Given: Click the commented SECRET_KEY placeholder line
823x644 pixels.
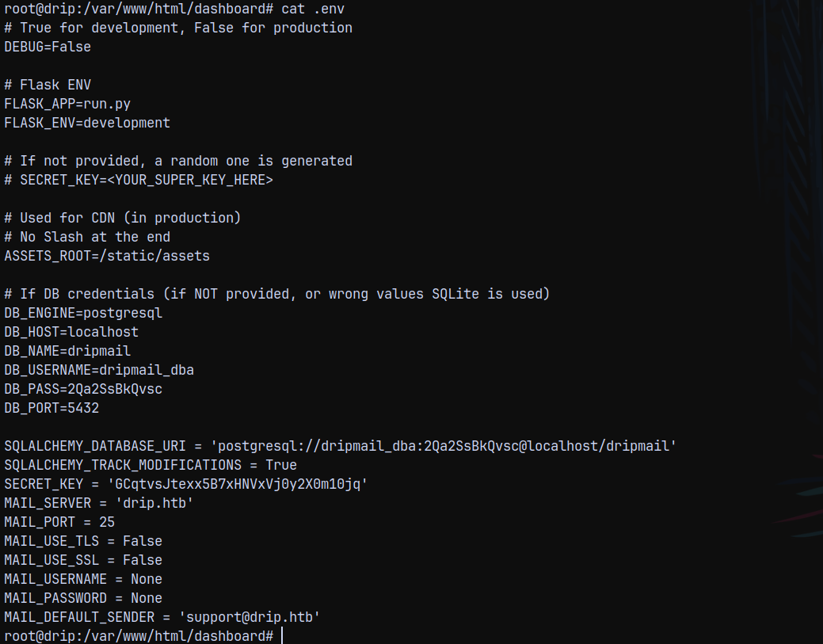Looking at the screenshot, I should pyautogui.click(x=139, y=180).
